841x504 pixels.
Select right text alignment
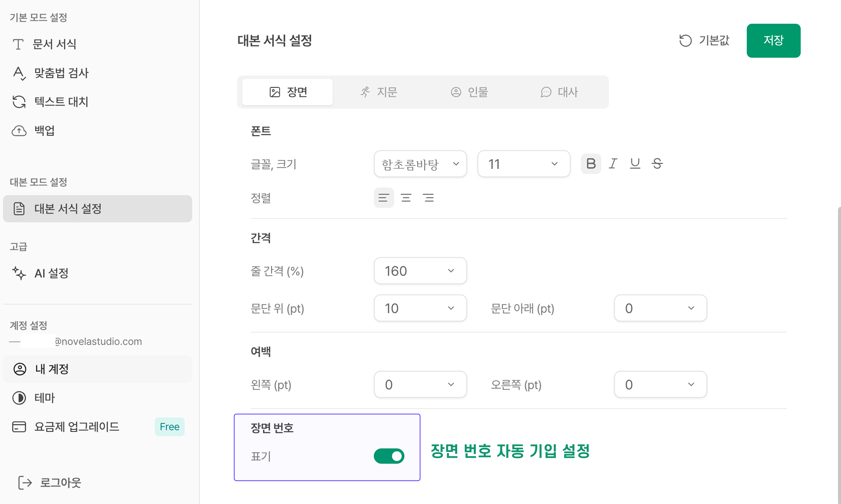point(428,198)
